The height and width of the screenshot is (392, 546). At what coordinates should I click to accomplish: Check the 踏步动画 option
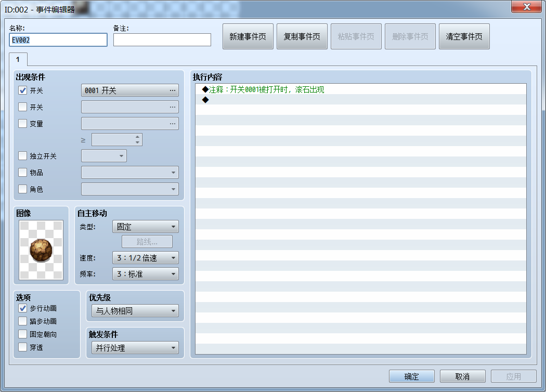(x=23, y=321)
